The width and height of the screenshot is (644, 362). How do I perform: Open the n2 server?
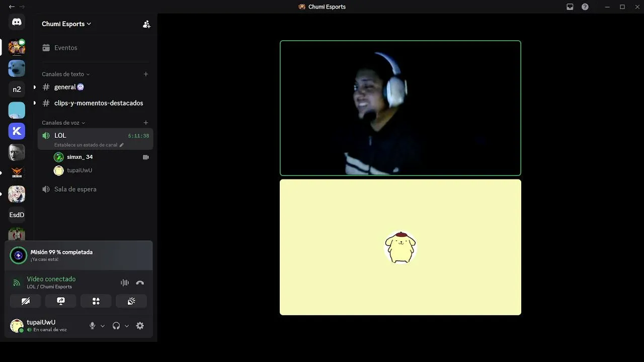[17, 89]
